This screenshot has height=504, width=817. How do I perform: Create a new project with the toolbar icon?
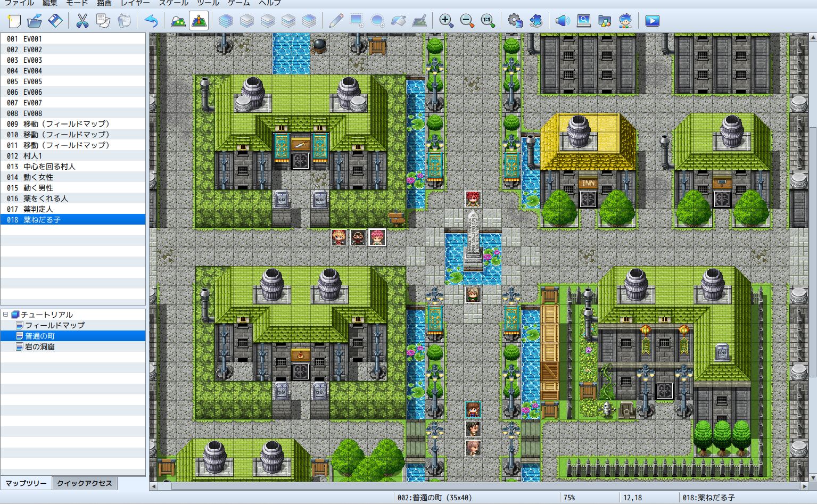pos(14,21)
